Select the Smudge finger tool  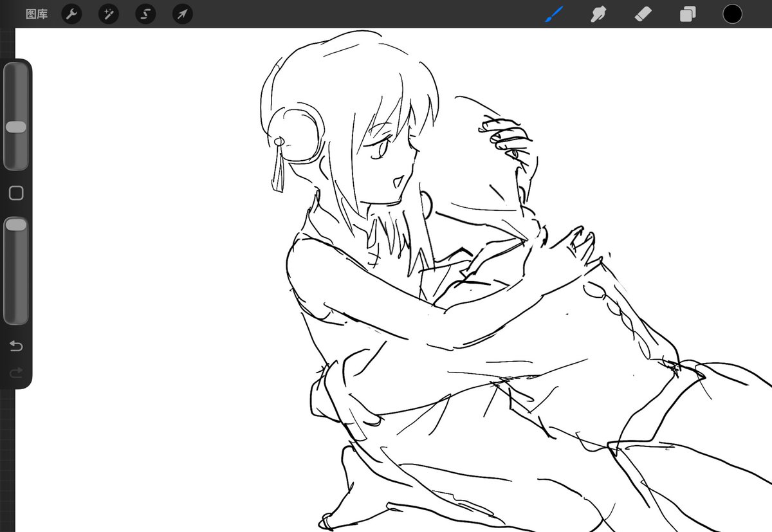[x=599, y=14]
